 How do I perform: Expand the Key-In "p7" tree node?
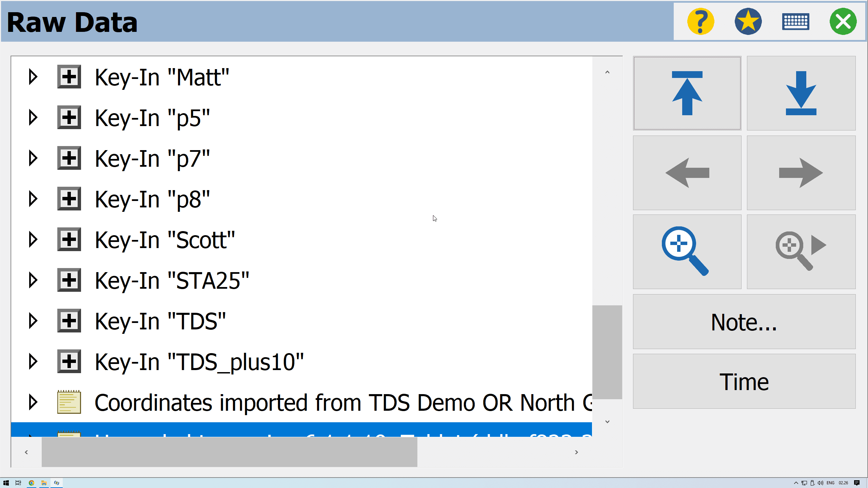(33, 158)
